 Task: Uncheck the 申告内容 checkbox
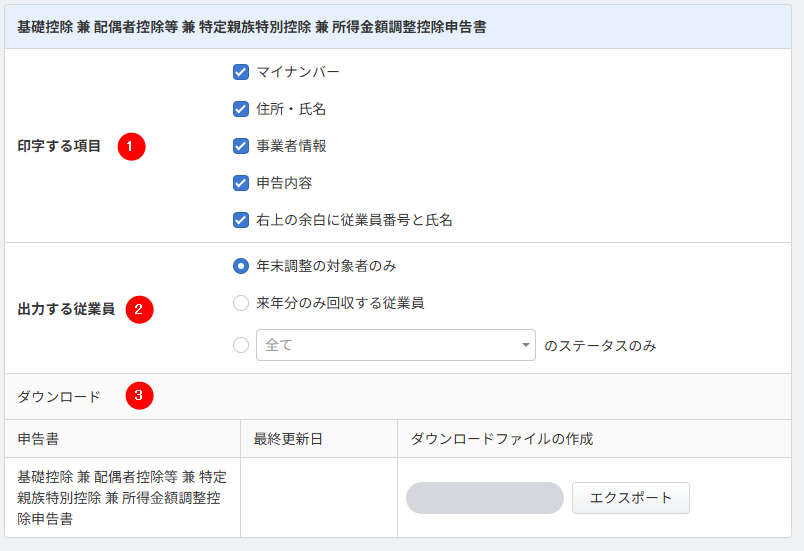click(x=240, y=183)
